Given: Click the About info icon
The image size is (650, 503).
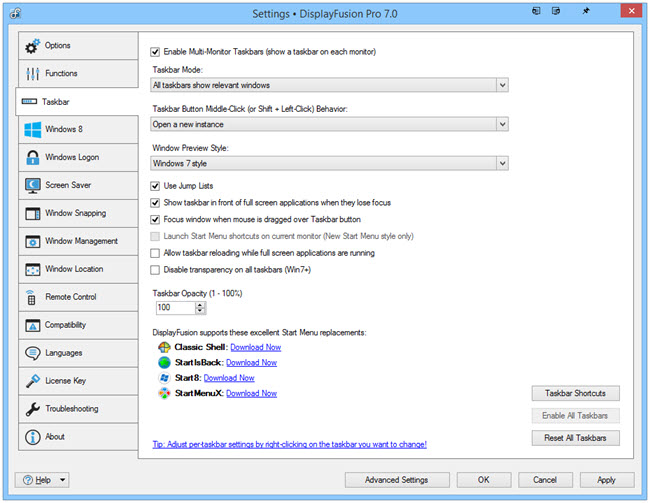Looking at the screenshot, I should pyautogui.click(x=33, y=437).
